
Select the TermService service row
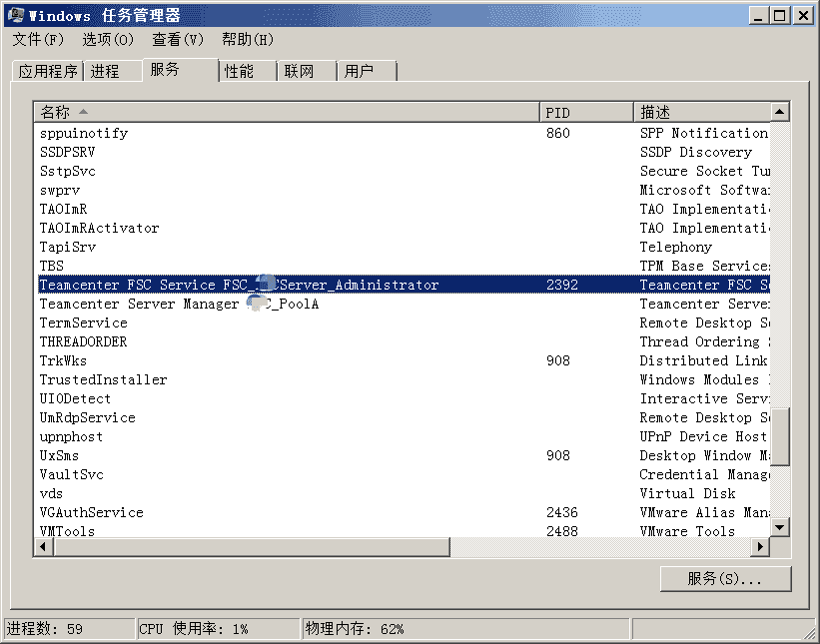pyautogui.click(x=403, y=322)
